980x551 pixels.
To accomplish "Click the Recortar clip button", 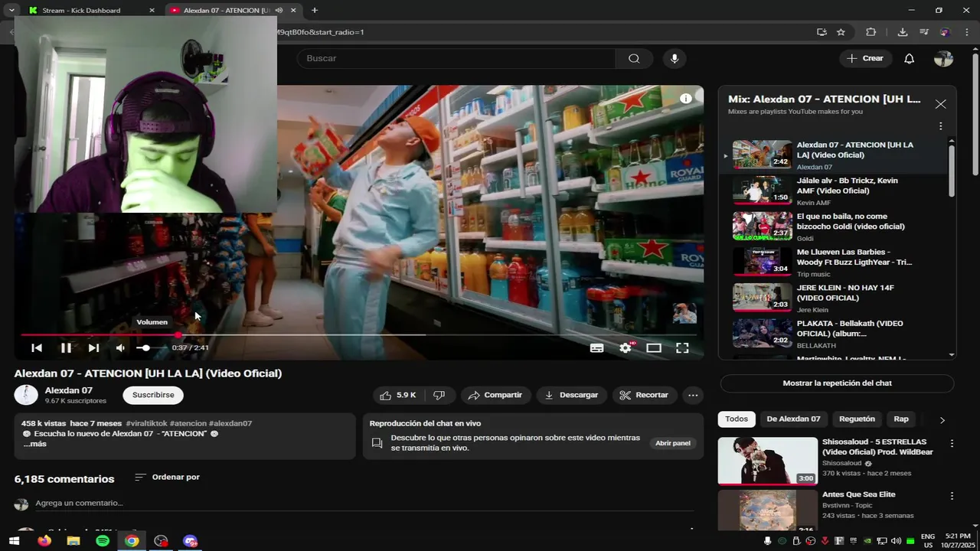I will pos(644,395).
